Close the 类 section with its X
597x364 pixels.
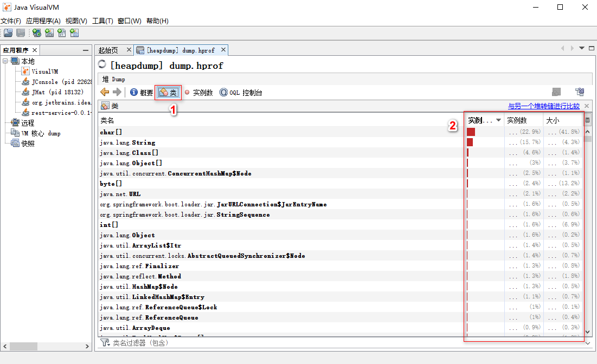587,106
